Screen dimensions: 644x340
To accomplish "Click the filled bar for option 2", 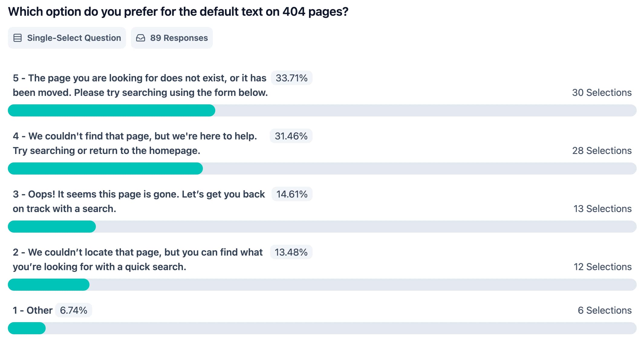I will [48, 285].
